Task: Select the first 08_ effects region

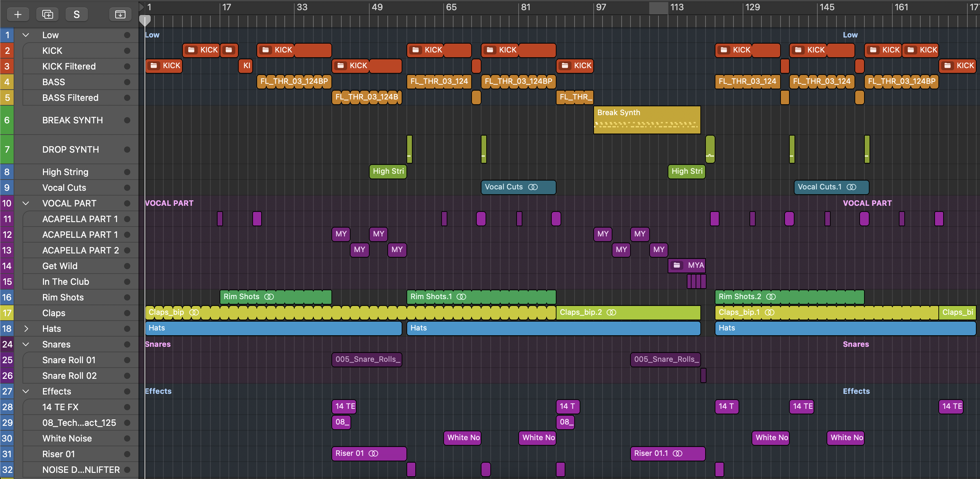Action: click(x=341, y=422)
